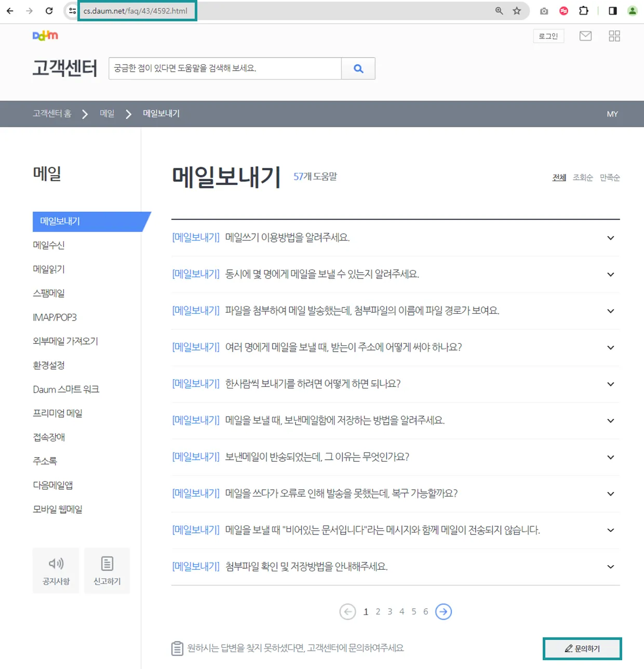Open 접속장애 in sidebar
Viewport: 644px width, 669px height.
click(49, 437)
